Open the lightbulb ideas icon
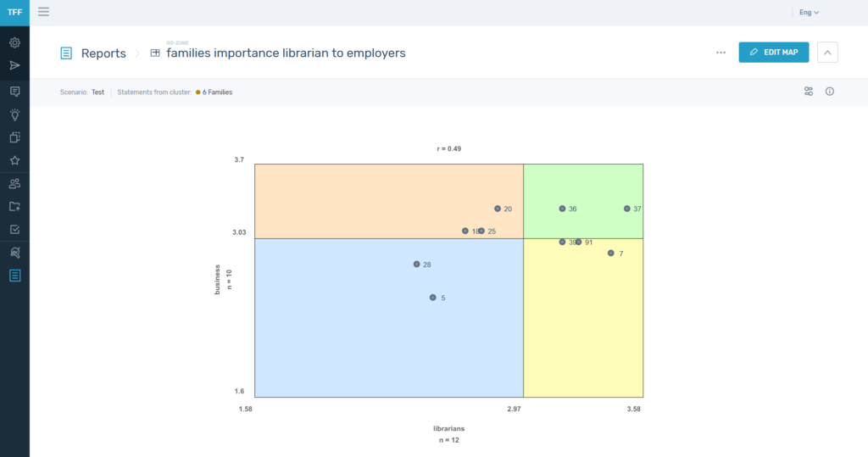The width and height of the screenshot is (868, 457). [14, 114]
